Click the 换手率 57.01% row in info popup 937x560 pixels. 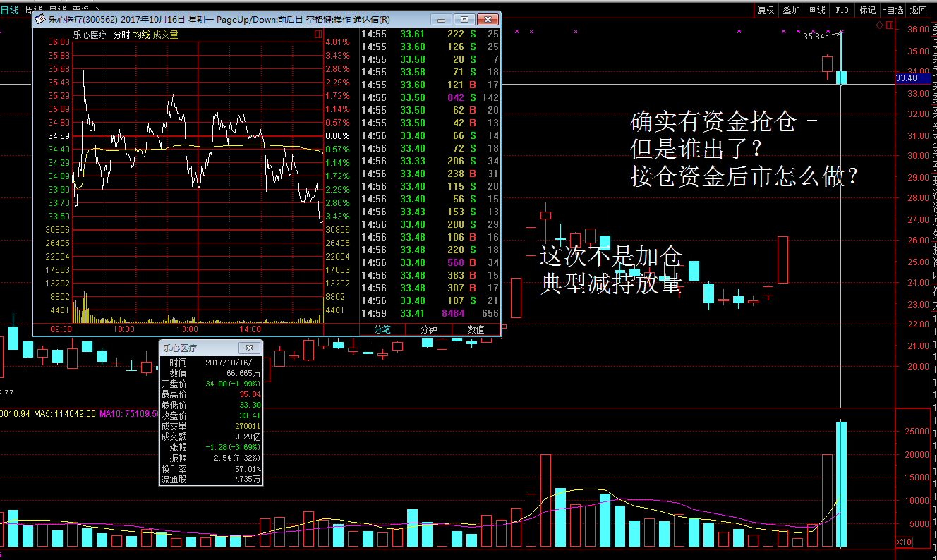pyautogui.click(x=211, y=469)
